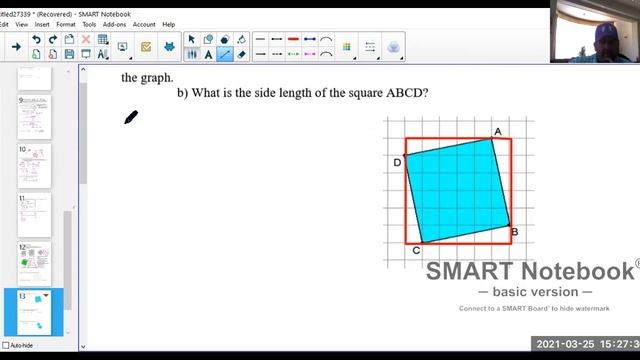Click the canvas scroll down arrow
Viewport: 640px width, 360px height.
pos(83,347)
